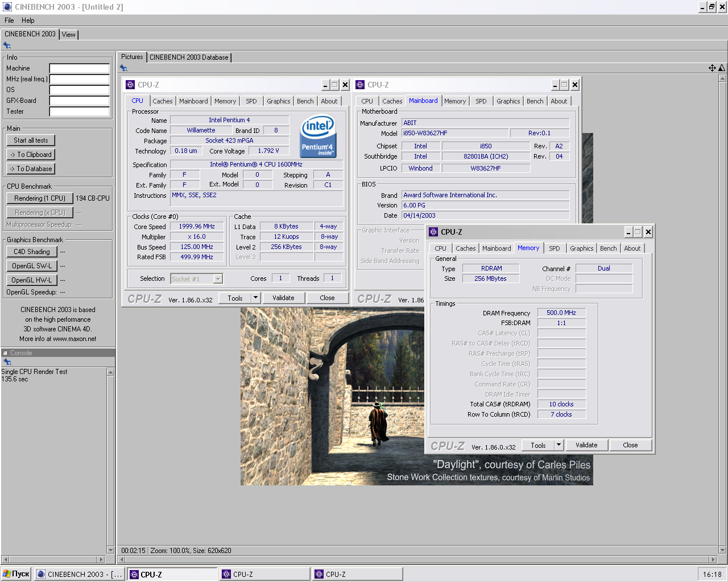Click pin icon below CINEBENCH 2003 tab
The height and width of the screenshot is (582, 728).
point(7,45)
